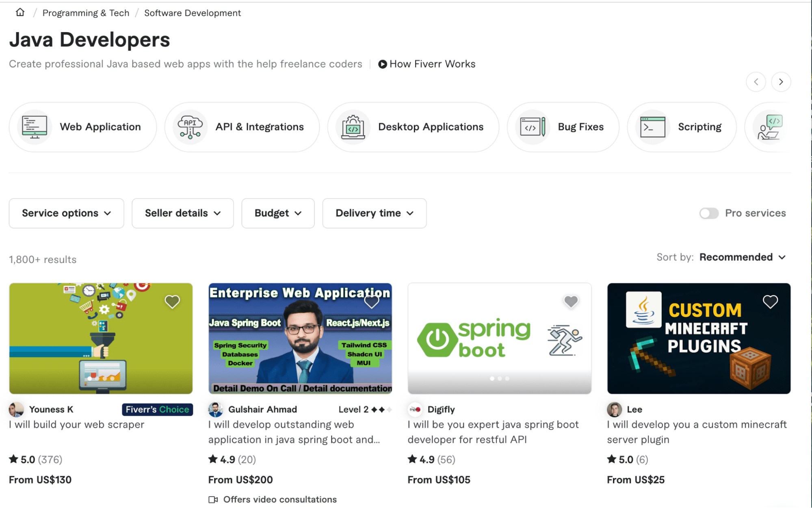The image size is (812, 508).
Task: Open the Budget filter dropdown
Action: click(x=278, y=213)
